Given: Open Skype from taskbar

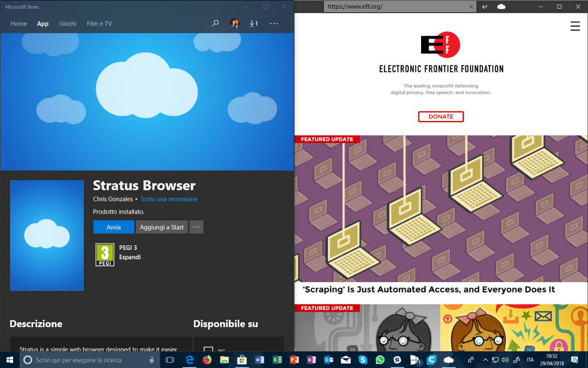Looking at the screenshot, I should (363, 360).
